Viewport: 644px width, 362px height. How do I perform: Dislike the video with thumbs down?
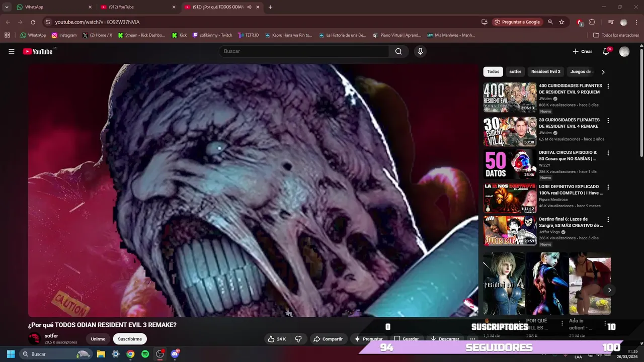click(298, 339)
